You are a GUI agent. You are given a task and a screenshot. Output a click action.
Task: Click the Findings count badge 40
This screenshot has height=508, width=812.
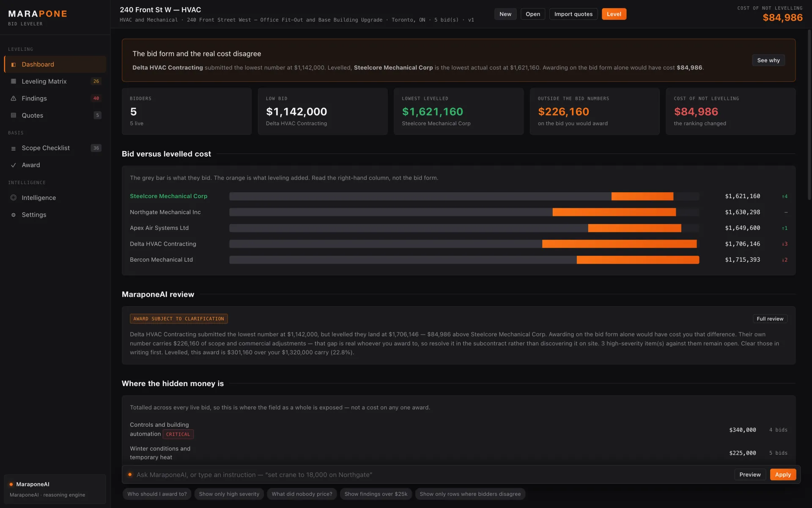pyautogui.click(x=96, y=98)
